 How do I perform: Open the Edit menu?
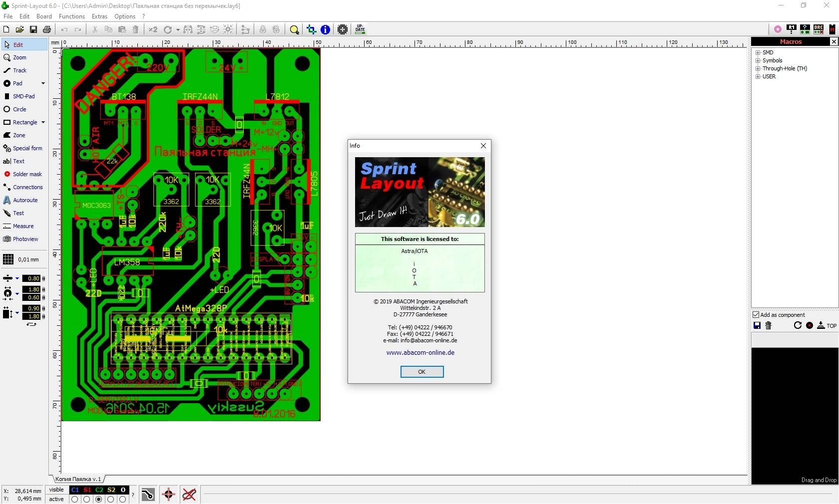click(24, 16)
